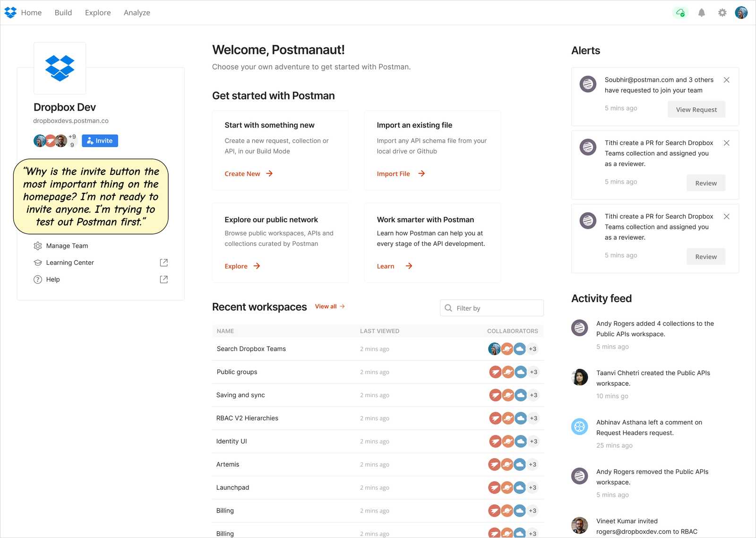Image resolution: width=756 pixels, height=538 pixels.
Task: Dismiss the second Tithi PR alert
Action: [727, 217]
